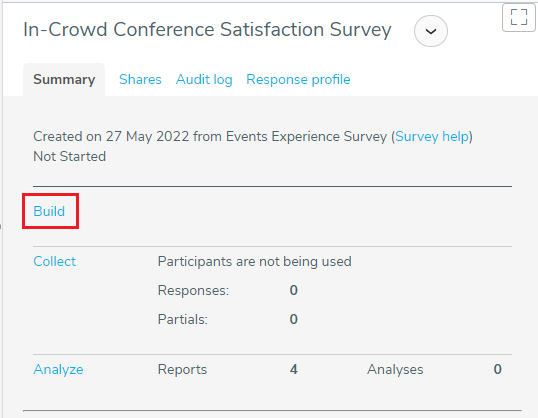View the Audit log tab
538x418 pixels.
pos(204,80)
